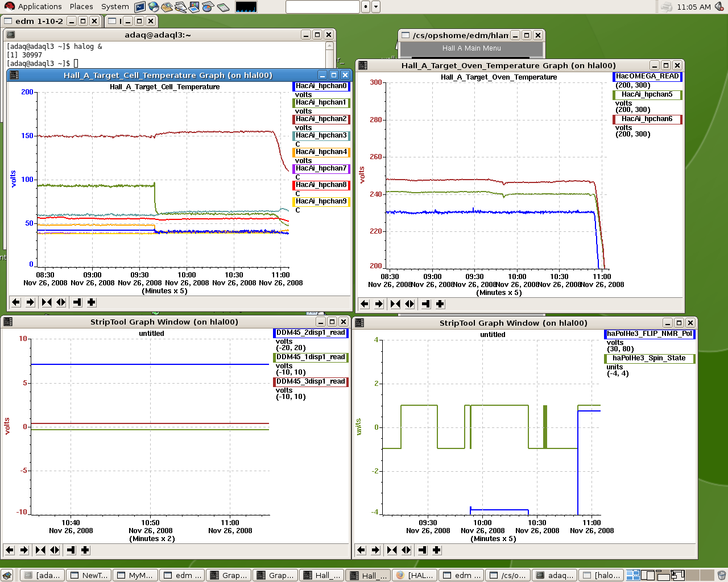
Task: Open window menu of Cell Temperature graph title bar
Action: tap(15, 75)
